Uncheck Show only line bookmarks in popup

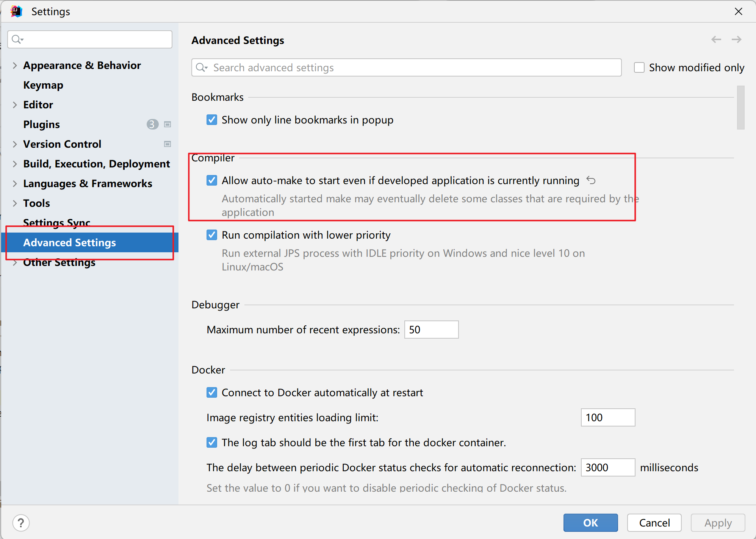point(212,120)
